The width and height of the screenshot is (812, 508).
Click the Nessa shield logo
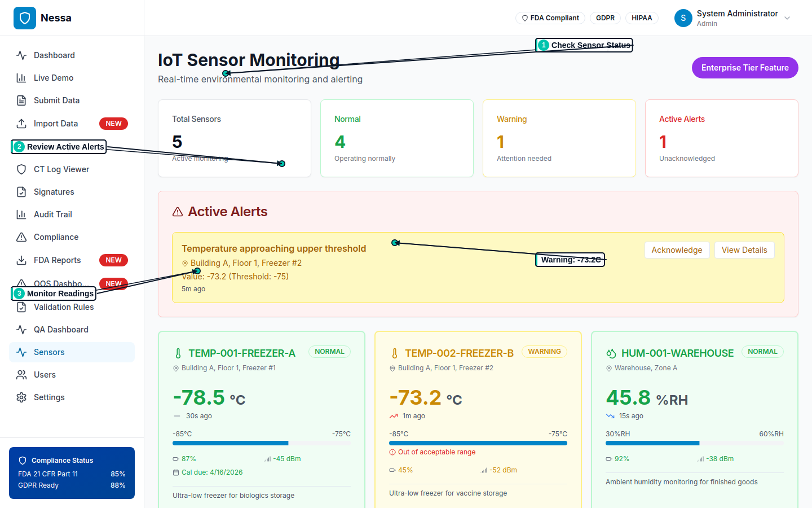pyautogui.click(x=25, y=17)
